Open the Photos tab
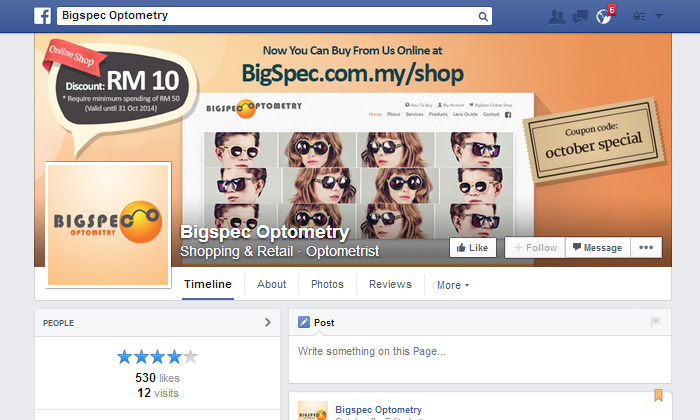Screen dimensions: 700x420 point(327,285)
